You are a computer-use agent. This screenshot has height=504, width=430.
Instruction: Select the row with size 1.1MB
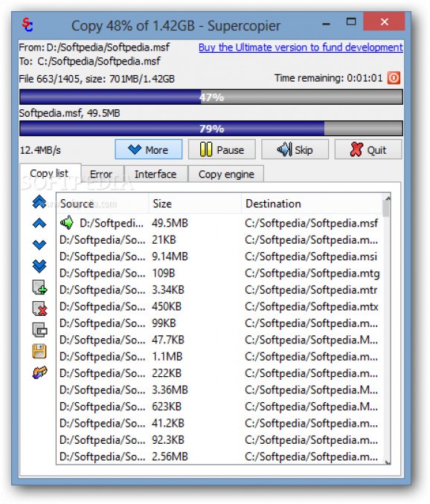(219, 357)
